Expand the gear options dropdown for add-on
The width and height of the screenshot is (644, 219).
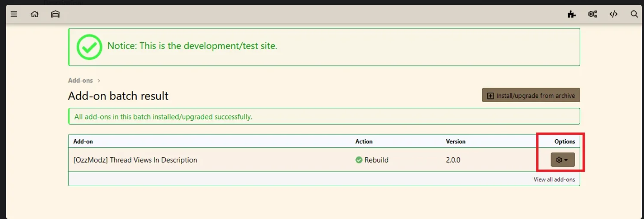563,160
